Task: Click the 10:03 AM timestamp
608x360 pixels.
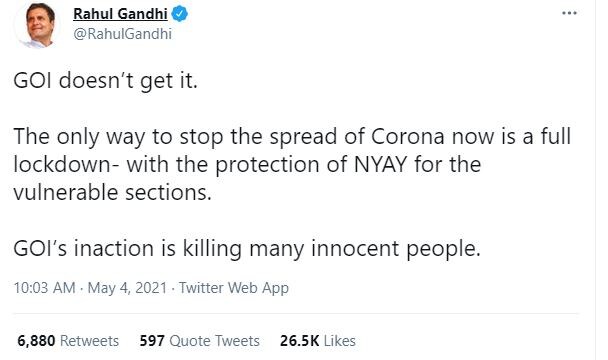Action: (44, 288)
